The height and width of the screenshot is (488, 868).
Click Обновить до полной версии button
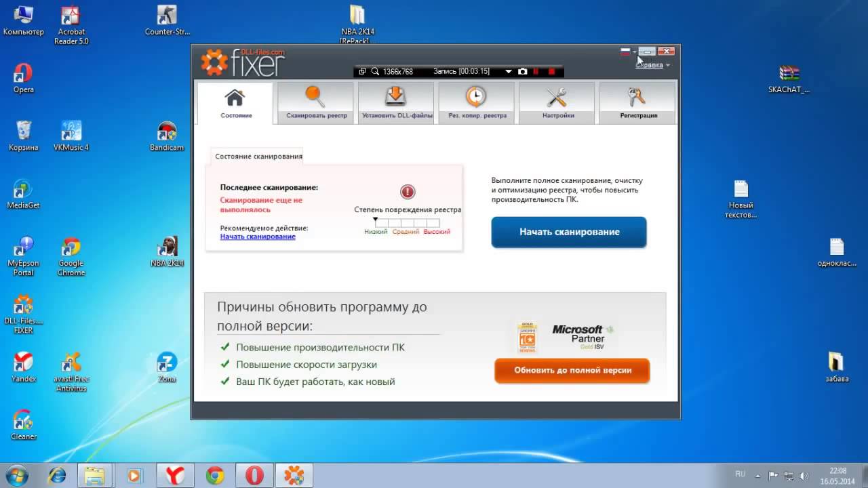[572, 371]
